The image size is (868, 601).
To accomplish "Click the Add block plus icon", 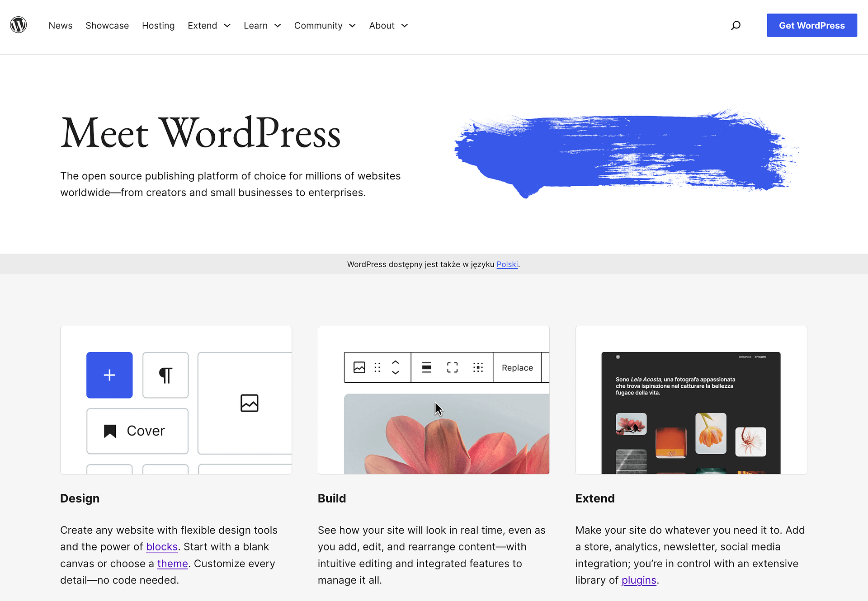I will point(109,374).
